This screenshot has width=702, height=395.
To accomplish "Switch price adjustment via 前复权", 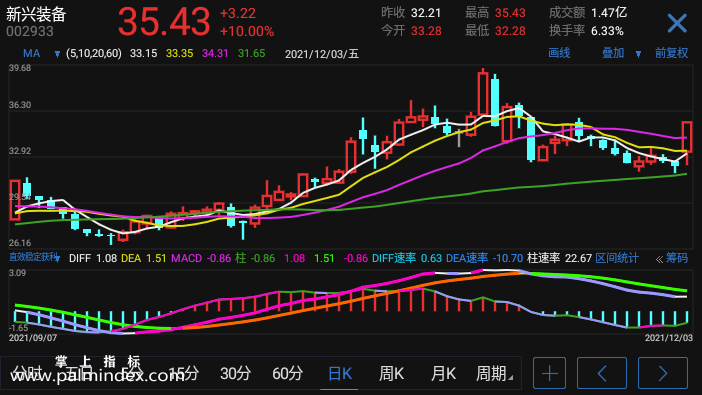I will (x=671, y=53).
